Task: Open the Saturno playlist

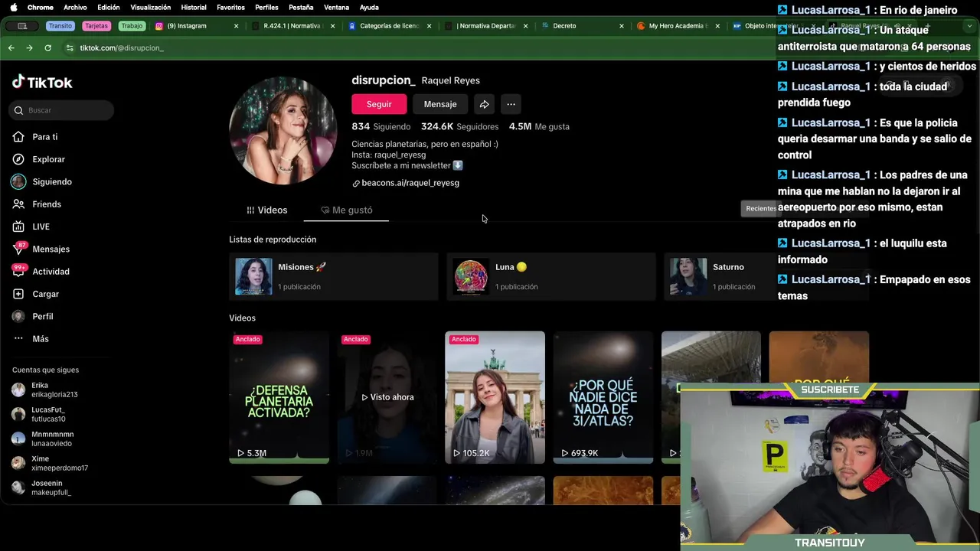Action: [x=720, y=276]
